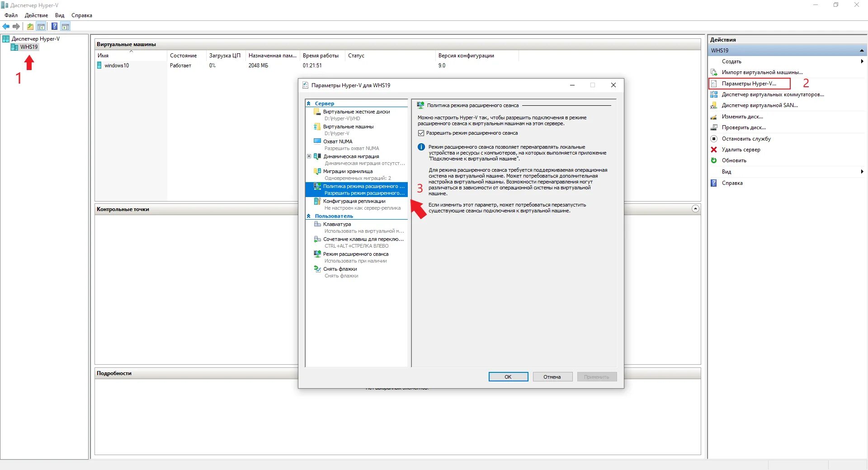
Task: Expand the Создать submenu arrow
Action: [x=862, y=61]
